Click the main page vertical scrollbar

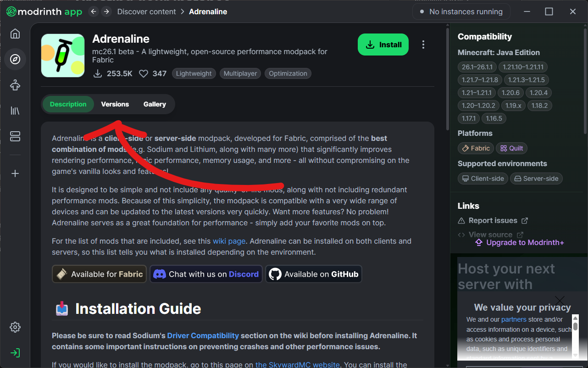point(448,78)
